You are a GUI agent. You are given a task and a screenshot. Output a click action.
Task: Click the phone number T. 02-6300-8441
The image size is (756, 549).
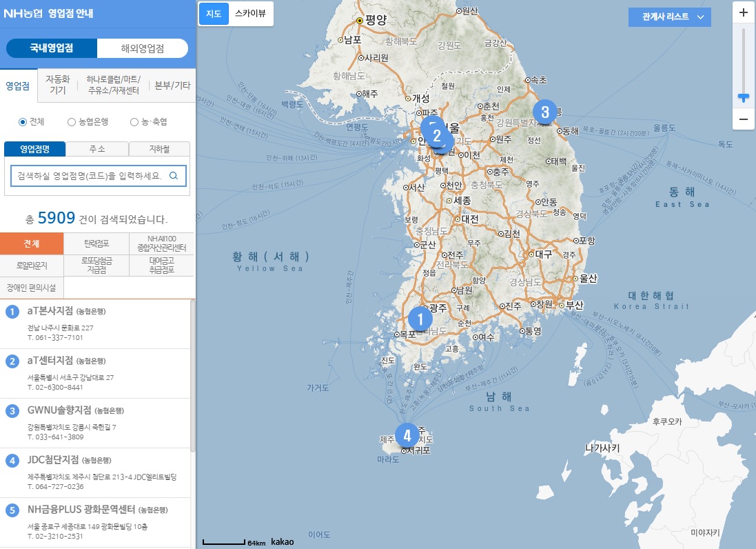pyautogui.click(x=55, y=388)
